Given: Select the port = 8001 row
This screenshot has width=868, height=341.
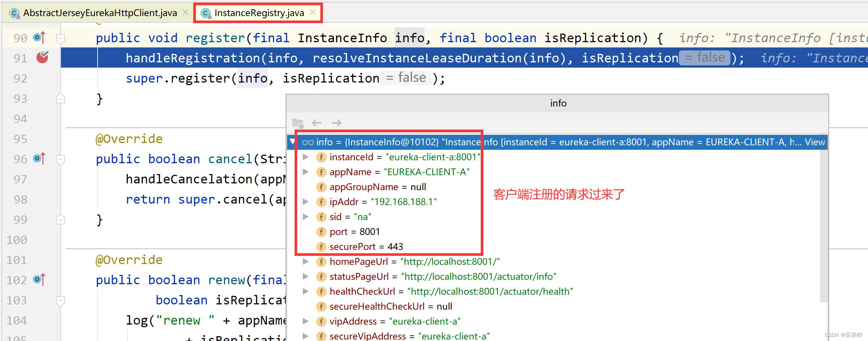Looking at the screenshot, I should (553, 232).
